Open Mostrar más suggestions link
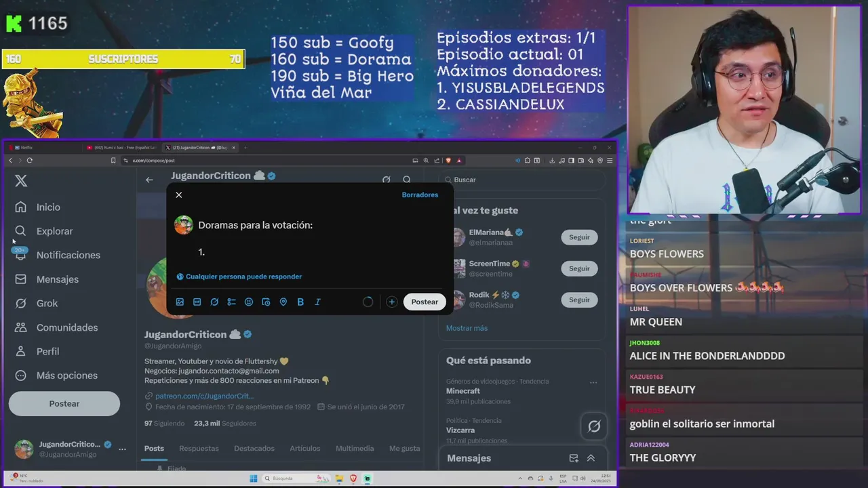This screenshot has height=488, width=868. click(467, 328)
